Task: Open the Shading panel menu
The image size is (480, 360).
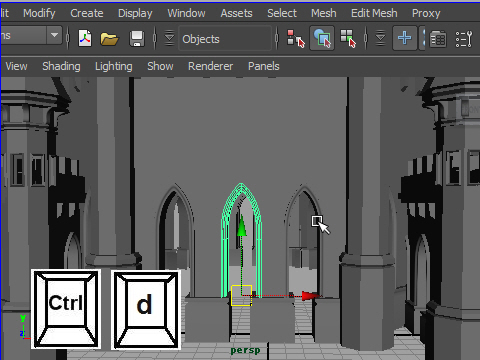Action: pos(61,66)
